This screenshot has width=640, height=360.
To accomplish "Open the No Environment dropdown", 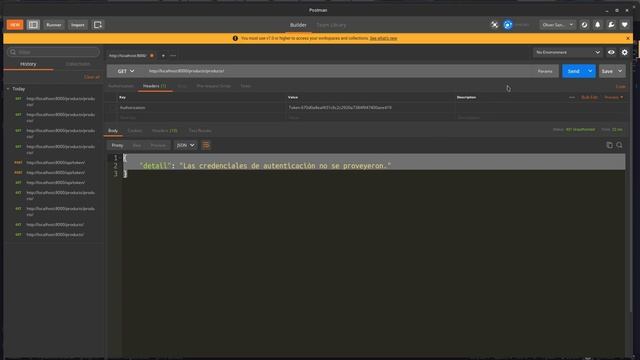I will click(x=567, y=52).
